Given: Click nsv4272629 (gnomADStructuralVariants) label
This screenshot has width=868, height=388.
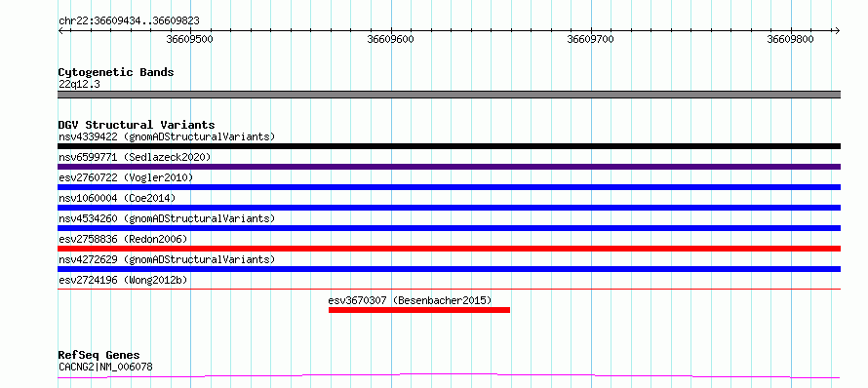Looking at the screenshot, I should click(167, 259).
